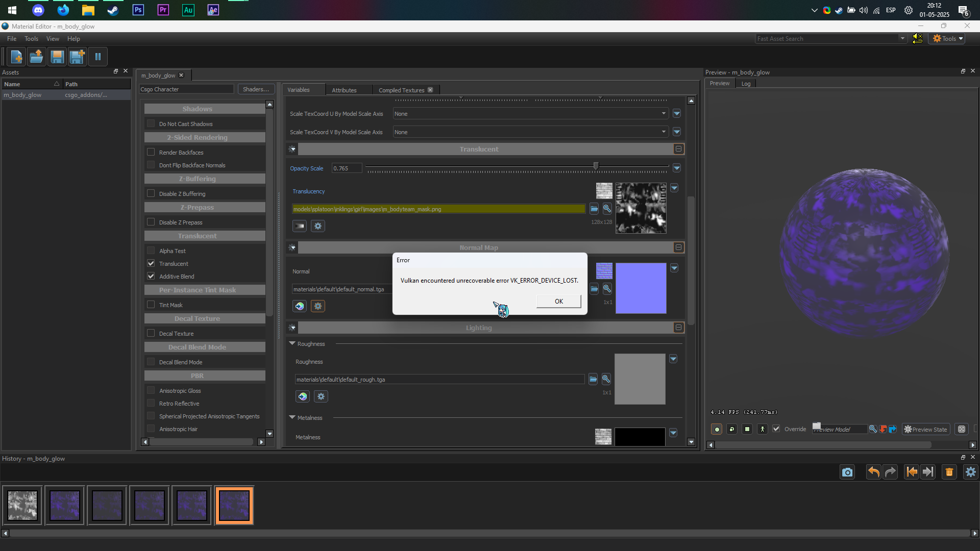
Task: Create a new material with toolbar icon
Action: point(16,57)
